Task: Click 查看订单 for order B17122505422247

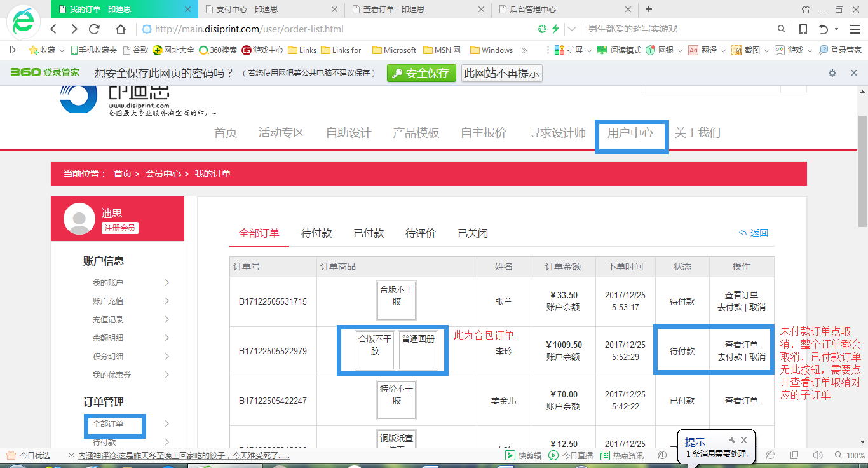Action: tap(741, 401)
